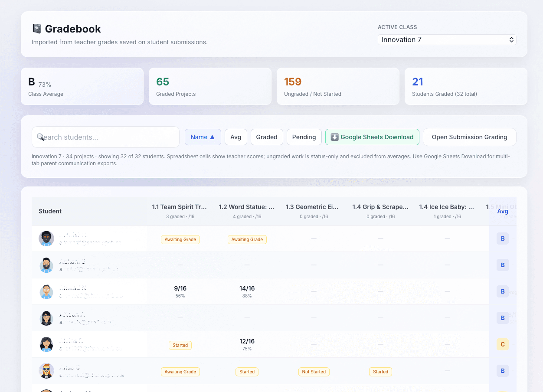Filter students by Pending
The width and height of the screenshot is (543, 392).
304,137
